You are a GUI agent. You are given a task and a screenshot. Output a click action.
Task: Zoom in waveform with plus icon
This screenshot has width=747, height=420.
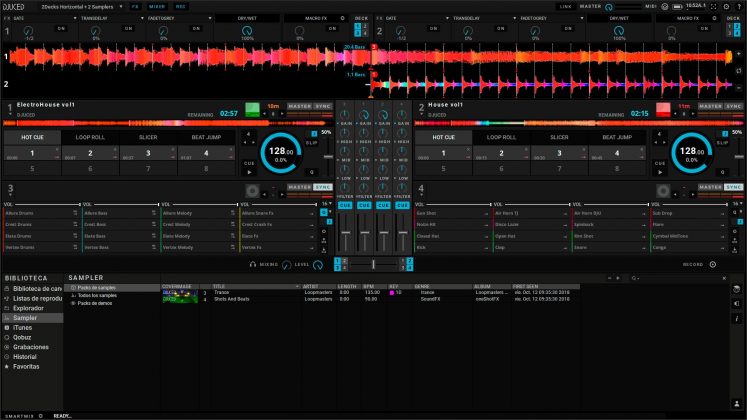point(739,54)
